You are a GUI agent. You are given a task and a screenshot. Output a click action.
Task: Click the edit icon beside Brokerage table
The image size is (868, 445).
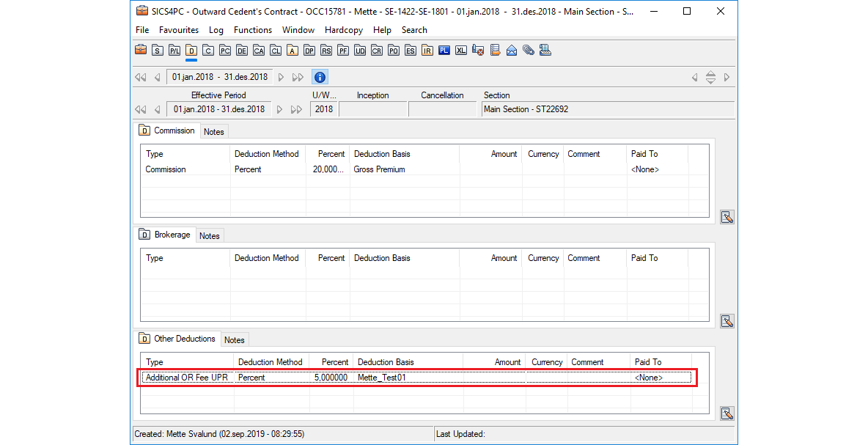point(727,321)
